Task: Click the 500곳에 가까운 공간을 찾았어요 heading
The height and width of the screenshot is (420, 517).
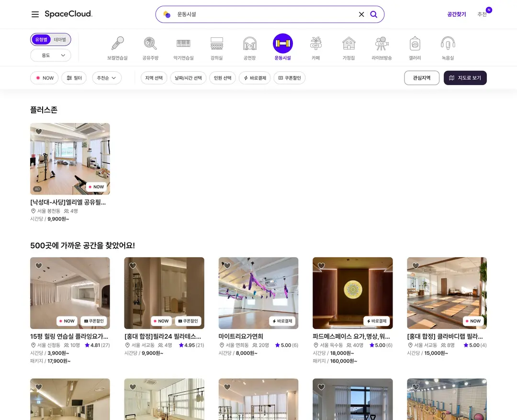Action: (x=82, y=245)
